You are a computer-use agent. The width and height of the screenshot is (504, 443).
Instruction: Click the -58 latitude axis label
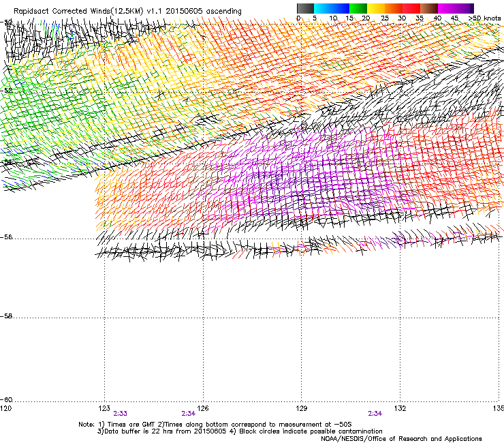[6, 316]
